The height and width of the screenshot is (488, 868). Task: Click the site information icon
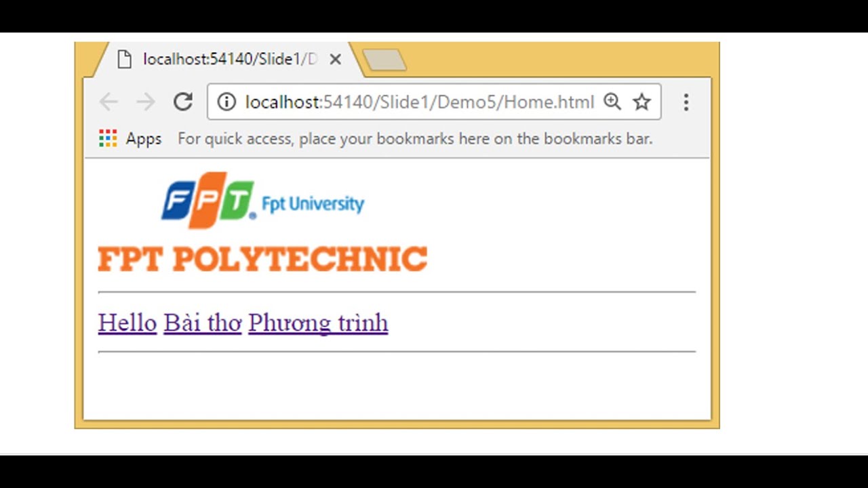(226, 102)
